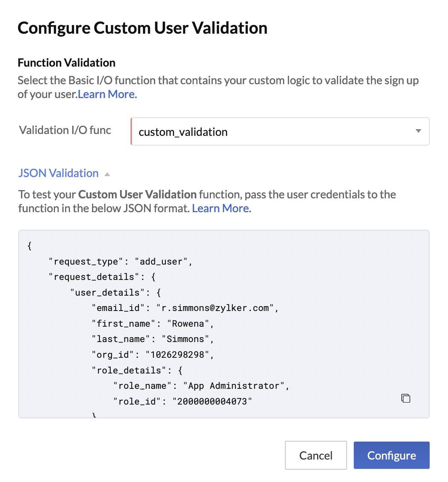Click the dropdown arrow beside custom_validation

click(x=418, y=131)
